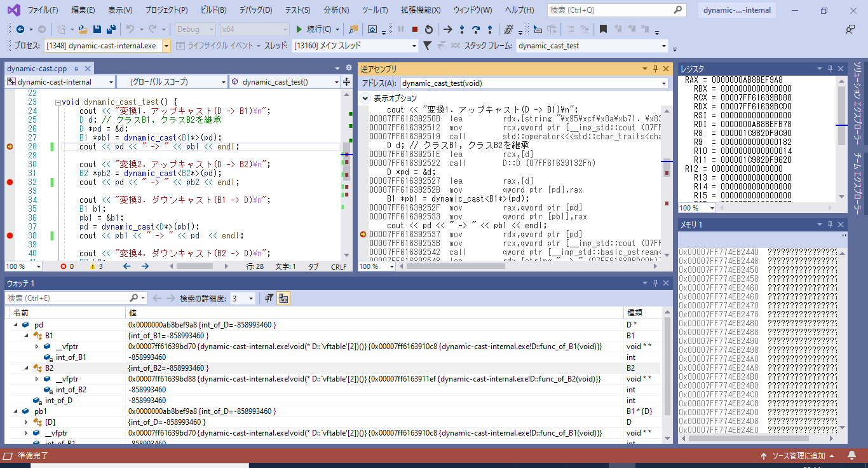Toggle auto-hide pin on Memory 1 panel
The width and height of the screenshot is (868, 468).
[x=830, y=224]
